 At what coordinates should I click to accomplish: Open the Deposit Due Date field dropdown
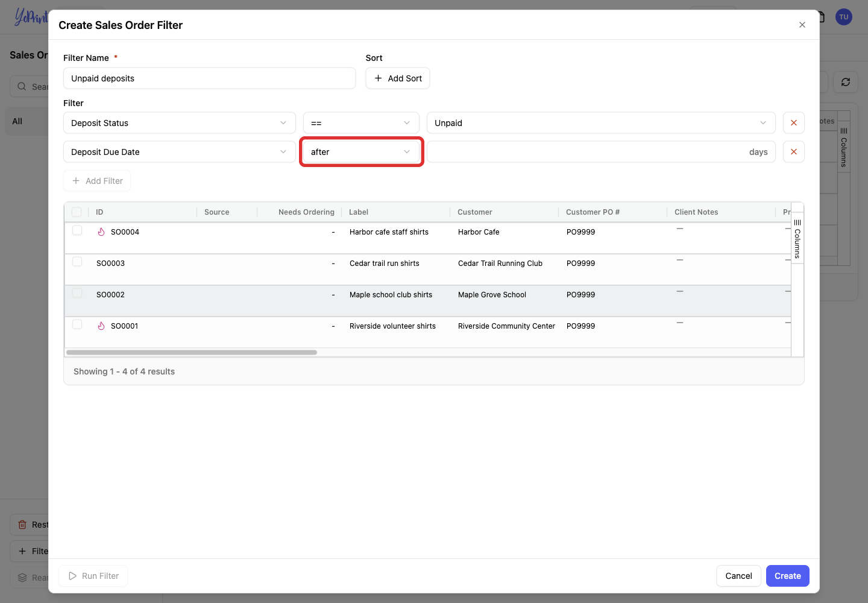[x=180, y=152]
